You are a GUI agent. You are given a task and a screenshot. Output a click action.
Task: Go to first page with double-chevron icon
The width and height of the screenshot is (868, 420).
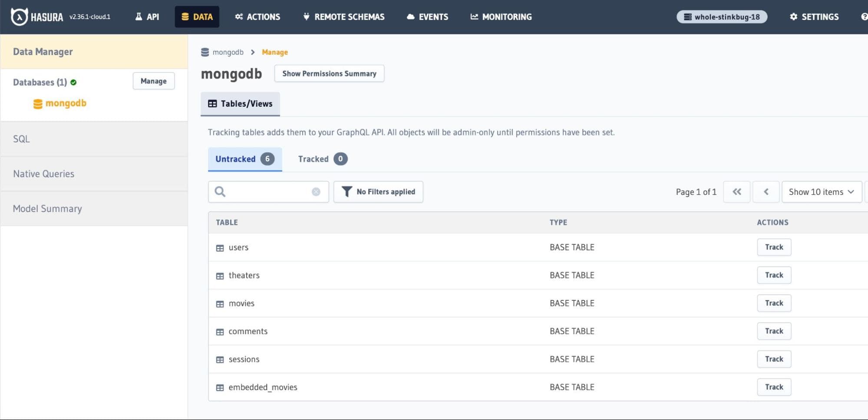(x=736, y=192)
